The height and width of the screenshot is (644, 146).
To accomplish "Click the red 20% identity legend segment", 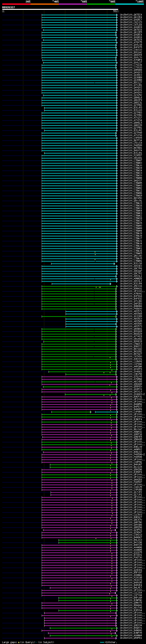I will (x=16, y=4).
